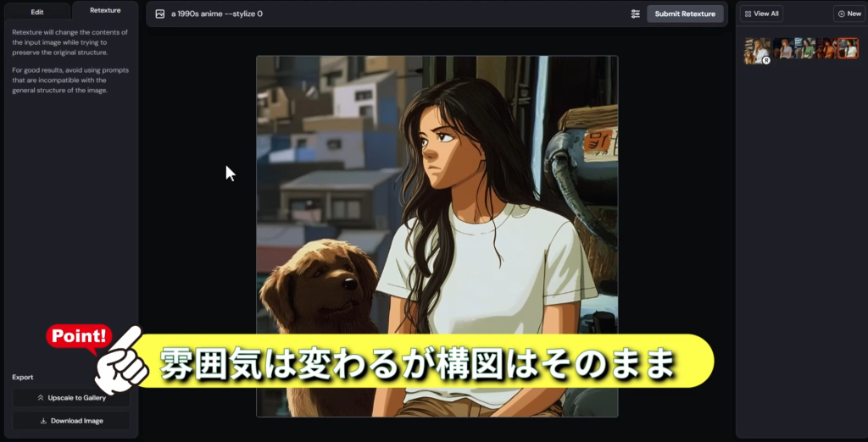Click the double-chevron Upscale to Gallery icon
Viewport: 868px width, 442px height.
coord(40,398)
